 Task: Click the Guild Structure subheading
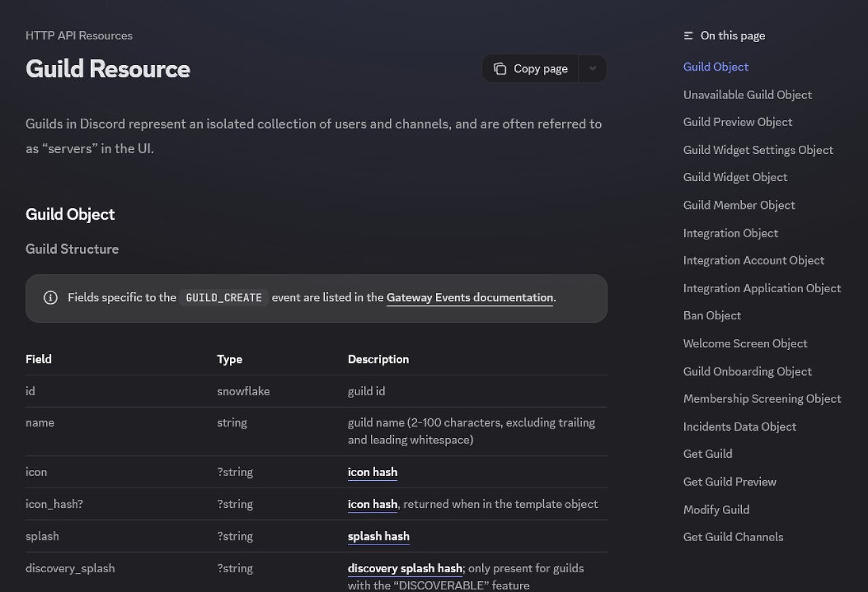tap(72, 249)
